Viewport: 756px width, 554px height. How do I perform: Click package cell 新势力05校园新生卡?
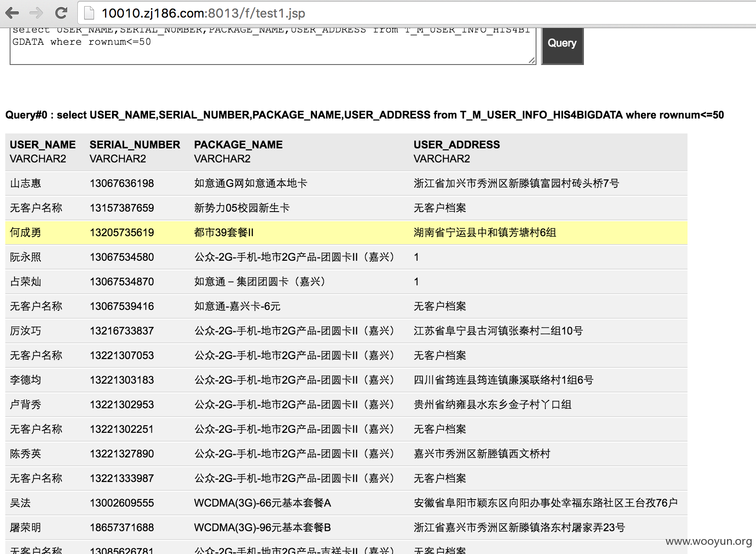point(242,208)
